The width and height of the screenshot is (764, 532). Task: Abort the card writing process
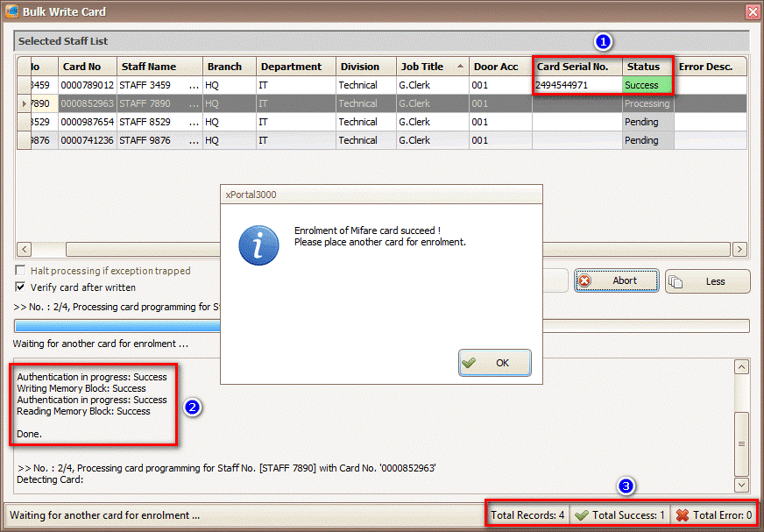tap(614, 281)
